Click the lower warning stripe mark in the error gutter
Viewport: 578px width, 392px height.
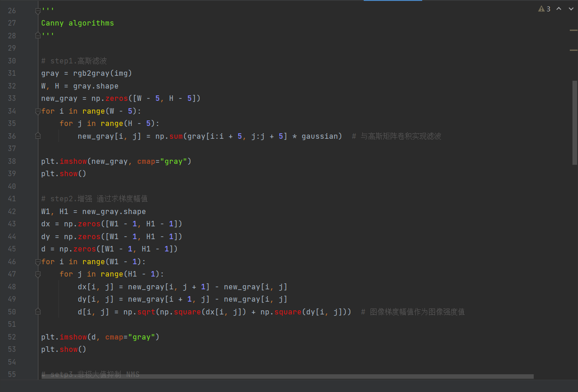(x=573, y=50)
